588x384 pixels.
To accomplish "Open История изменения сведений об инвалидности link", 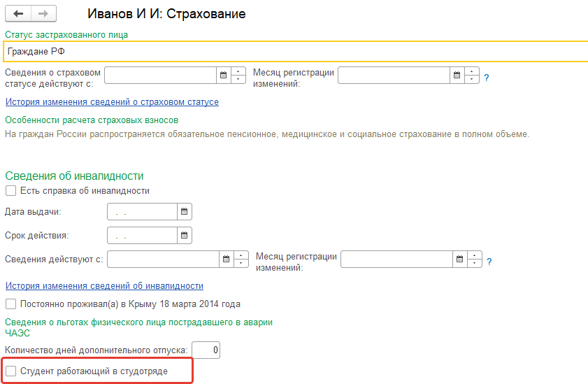I will pyautogui.click(x=104, y=286).
